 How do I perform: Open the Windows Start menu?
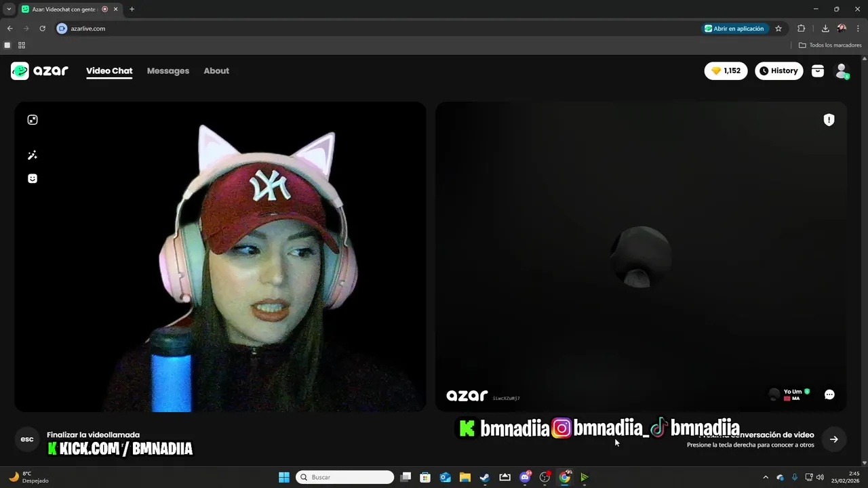click(284, 477)
